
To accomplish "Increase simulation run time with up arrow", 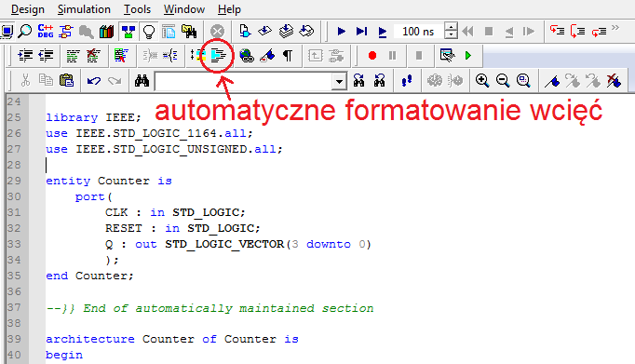I will click(451, 27).
